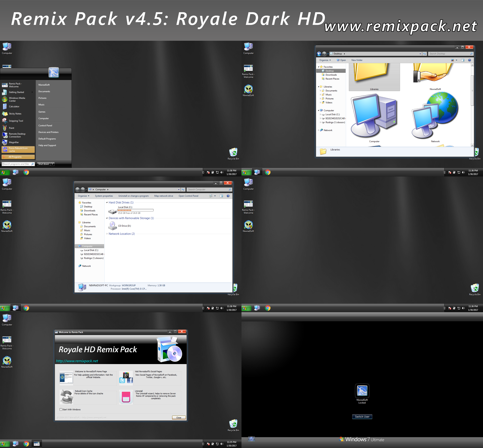The width and height of the screenshot is (483, 448).
Task: Select the CD Drive (D:) icon
Action: [112, 226]
